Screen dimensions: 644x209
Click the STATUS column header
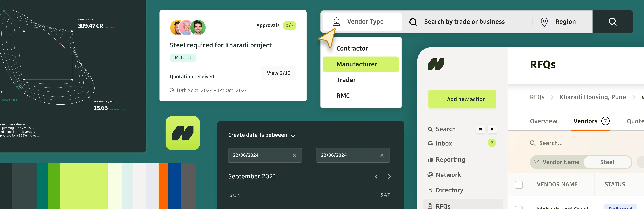[x=615, y=185]
